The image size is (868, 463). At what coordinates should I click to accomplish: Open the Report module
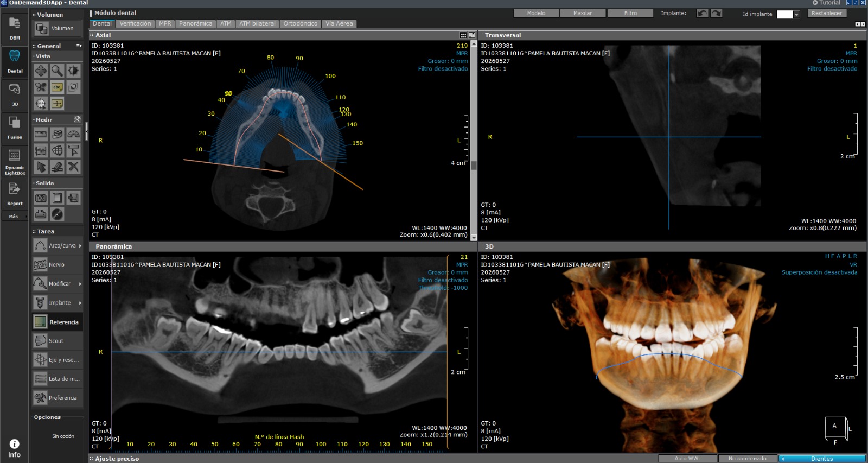(15, 194)
